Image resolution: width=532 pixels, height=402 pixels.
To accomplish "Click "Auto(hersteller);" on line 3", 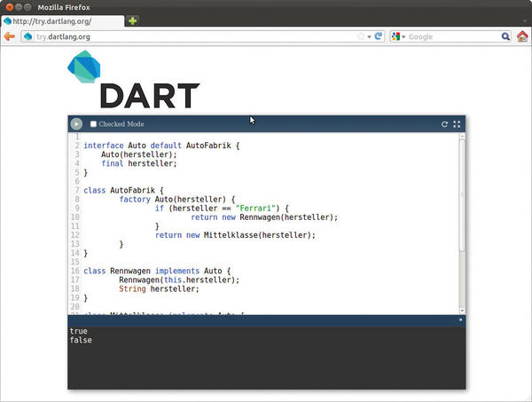I will pyautogui.click(x=139, y=154).
